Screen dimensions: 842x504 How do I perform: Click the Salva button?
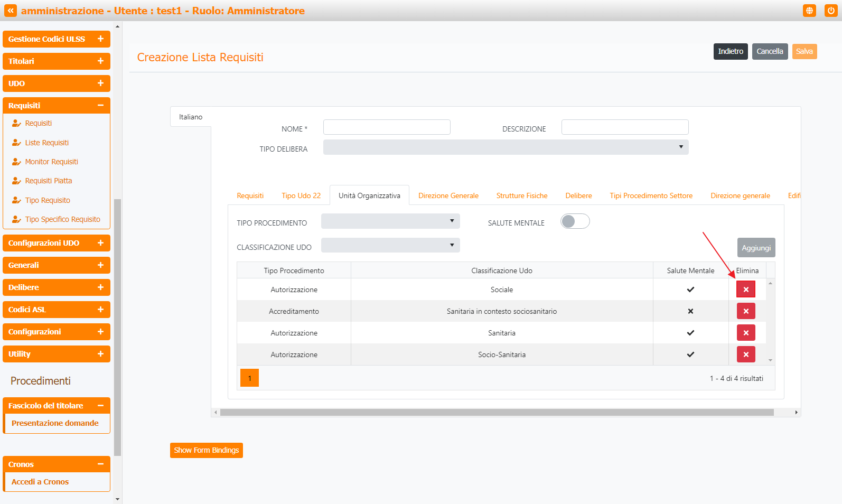(804, 51)
